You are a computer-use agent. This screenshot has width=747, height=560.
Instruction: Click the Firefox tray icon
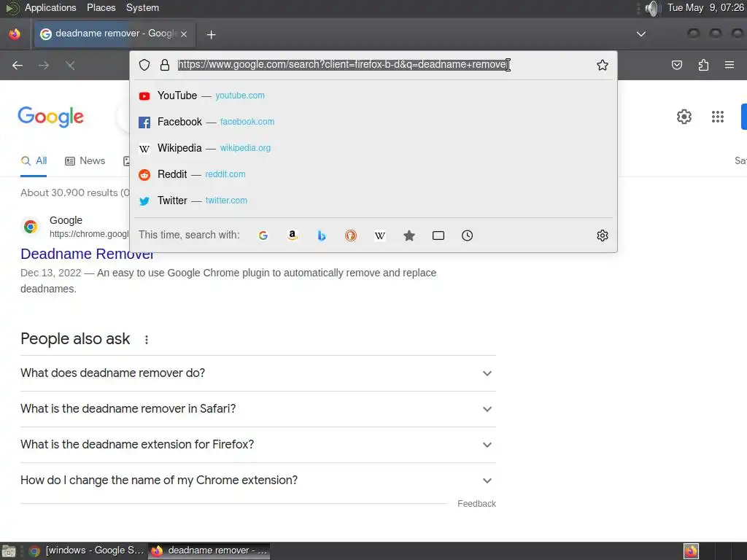tap(691, 551)
